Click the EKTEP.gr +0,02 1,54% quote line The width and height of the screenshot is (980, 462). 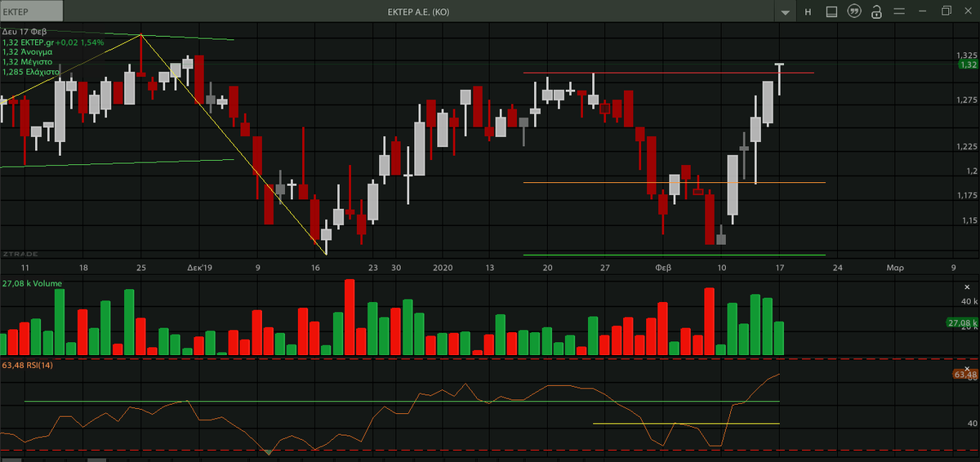53,42
